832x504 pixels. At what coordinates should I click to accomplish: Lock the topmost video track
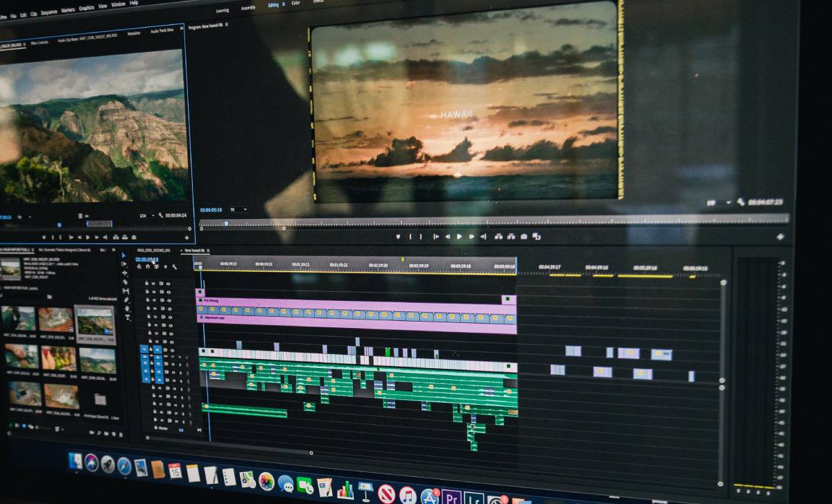tap(146, 284)
